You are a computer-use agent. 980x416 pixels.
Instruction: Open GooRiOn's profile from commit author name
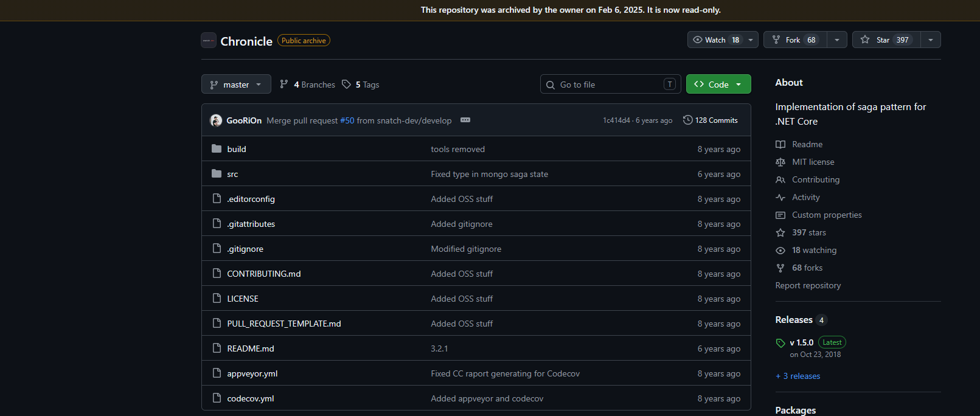[244, 120]
